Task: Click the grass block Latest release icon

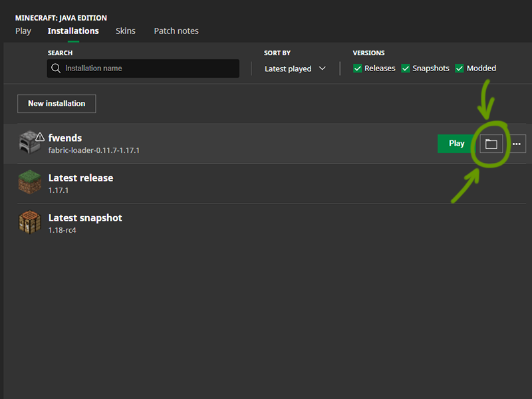Action: point(29,184)
